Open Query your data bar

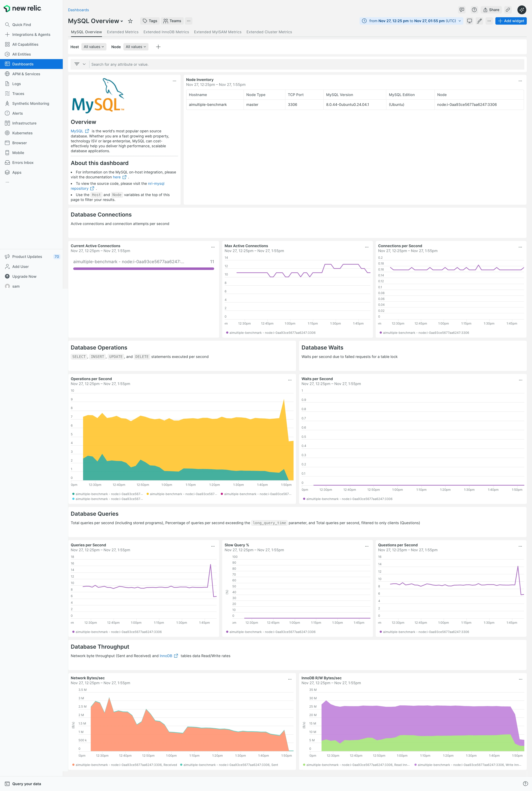[23, 784]
